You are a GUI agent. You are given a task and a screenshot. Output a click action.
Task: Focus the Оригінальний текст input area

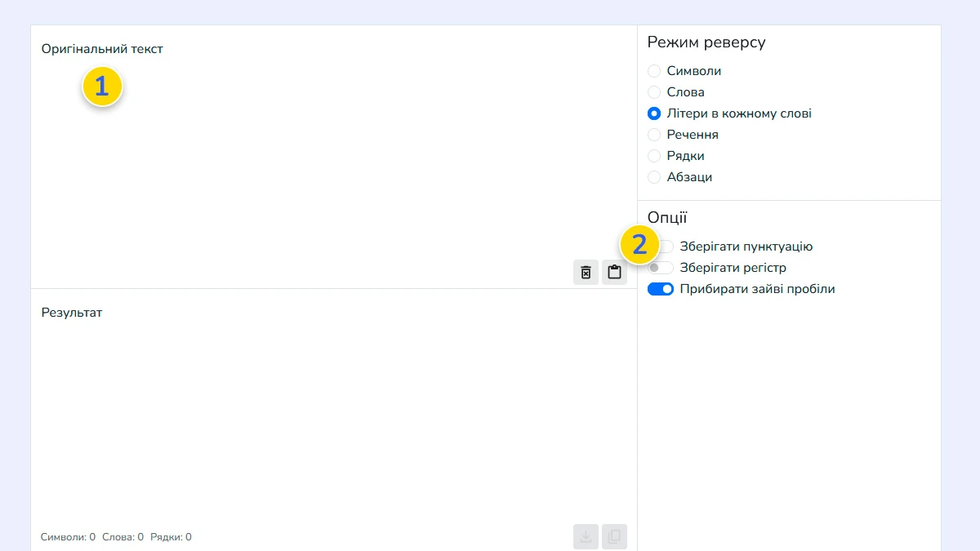[327, 163]
